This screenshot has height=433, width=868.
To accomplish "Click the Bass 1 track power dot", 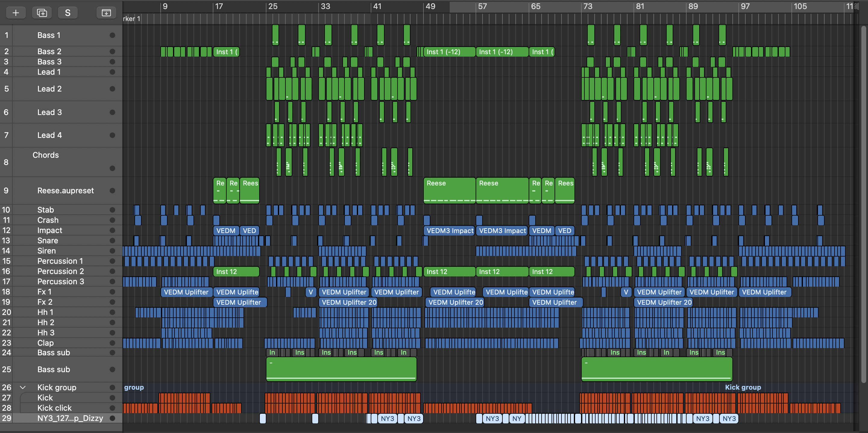I will [x=112, y=35].
